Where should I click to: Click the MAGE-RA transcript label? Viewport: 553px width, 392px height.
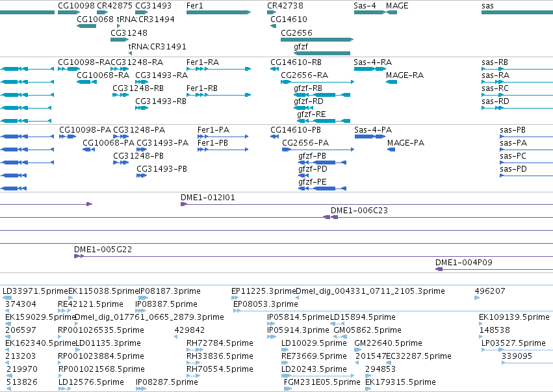tap(405, 75)
